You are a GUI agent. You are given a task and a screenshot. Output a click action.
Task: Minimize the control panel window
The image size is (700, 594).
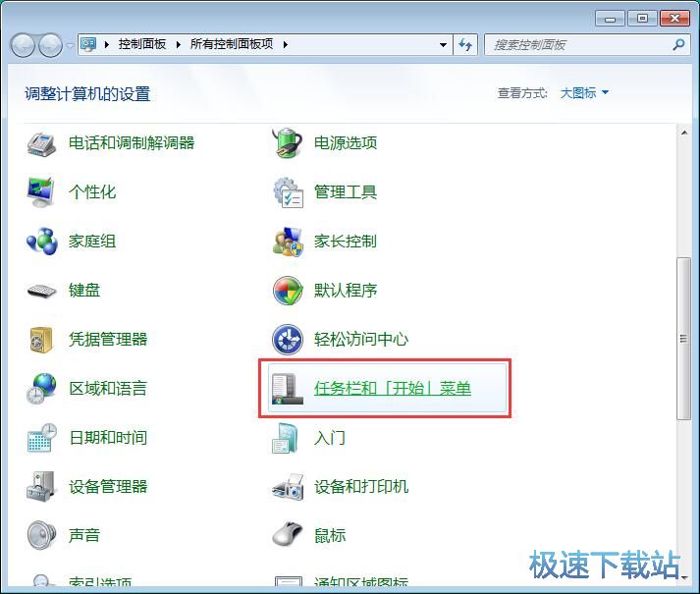coord(610,19)
